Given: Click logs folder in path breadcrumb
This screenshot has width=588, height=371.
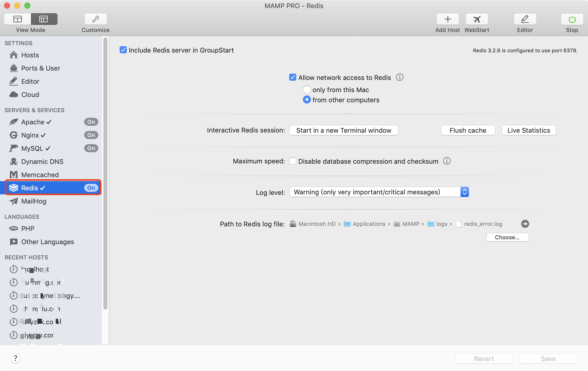Looking at the screenshot, I should pos(441,224).
